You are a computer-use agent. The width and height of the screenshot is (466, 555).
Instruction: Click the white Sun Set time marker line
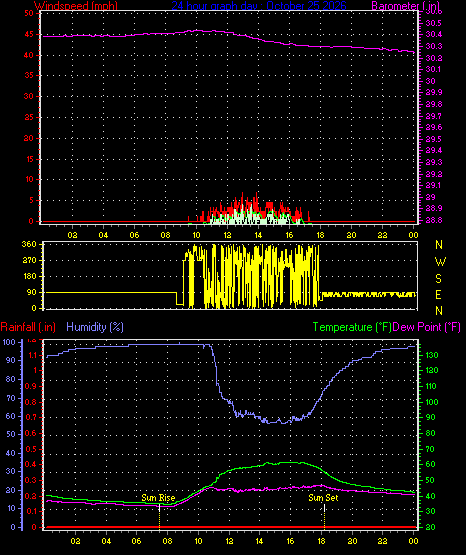coord(324,508)
